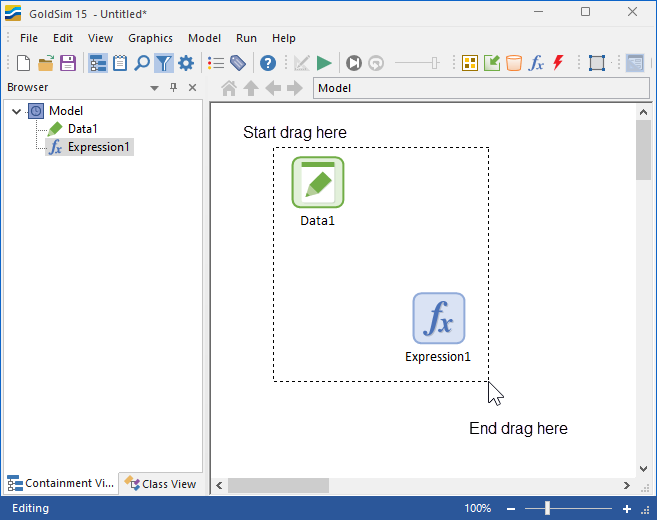Viewport: 657px width, 520px height.
Task: Insert a Container element from toolbar
Action: (x=470, y=63)
